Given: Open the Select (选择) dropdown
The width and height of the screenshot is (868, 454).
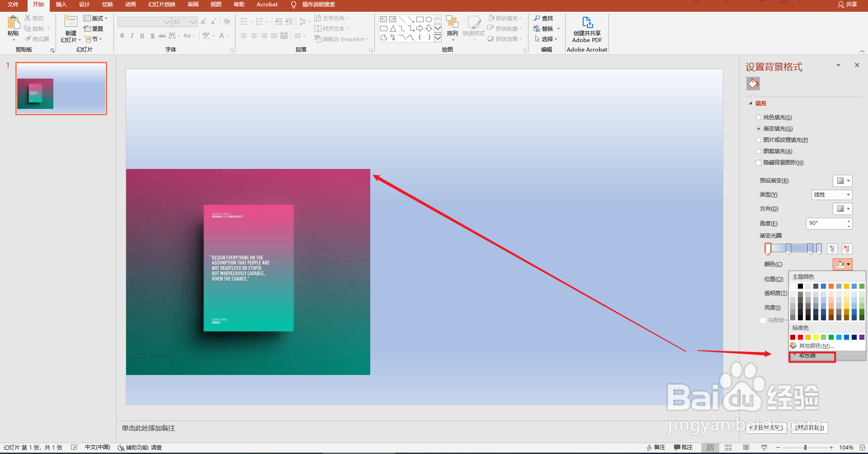Looking at the screenshot, I should [x=546, y=39].
